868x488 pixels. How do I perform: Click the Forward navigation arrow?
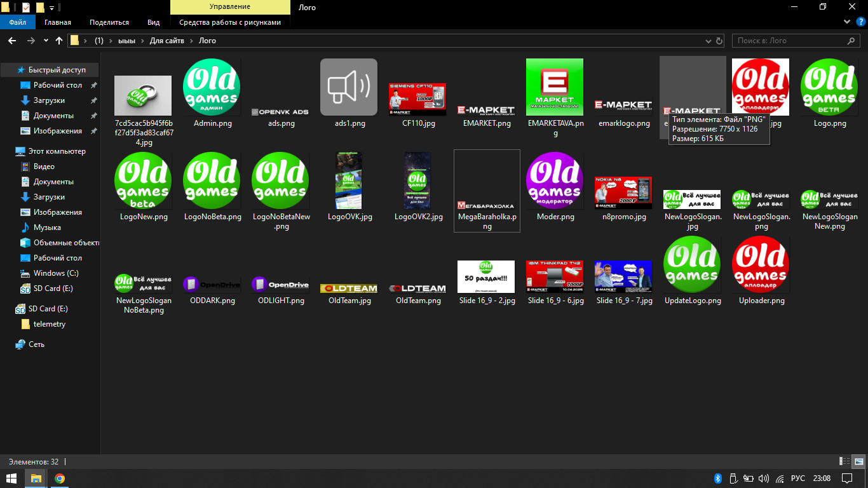click(31, 41)
